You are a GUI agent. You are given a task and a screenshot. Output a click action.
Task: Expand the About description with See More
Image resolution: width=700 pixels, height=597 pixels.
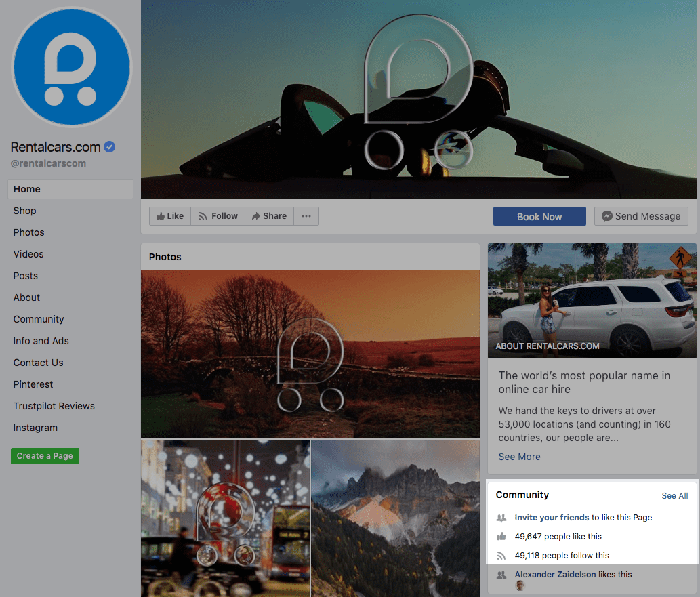point(519,457)
